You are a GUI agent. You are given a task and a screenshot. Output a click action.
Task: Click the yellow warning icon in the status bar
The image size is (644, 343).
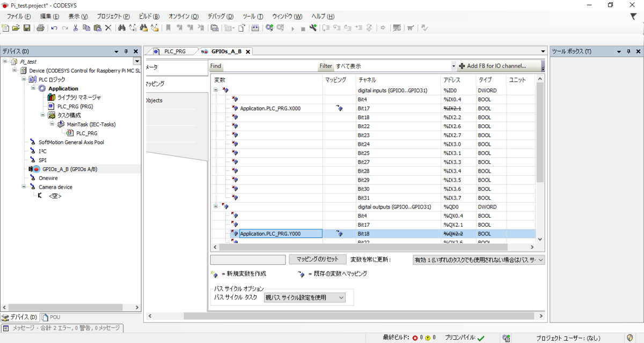pyautogui.click(x=428, y=338)
